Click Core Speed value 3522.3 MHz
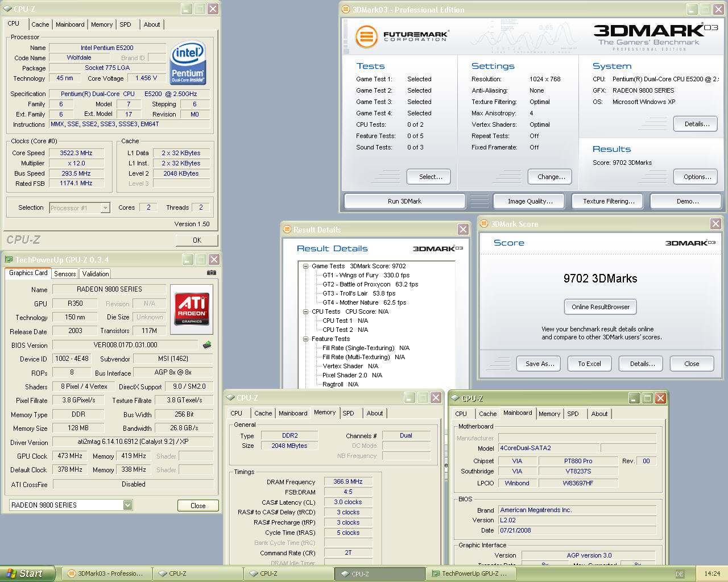Screen dimensions: 728x582 pyautogui.click(x=76, y=153)
